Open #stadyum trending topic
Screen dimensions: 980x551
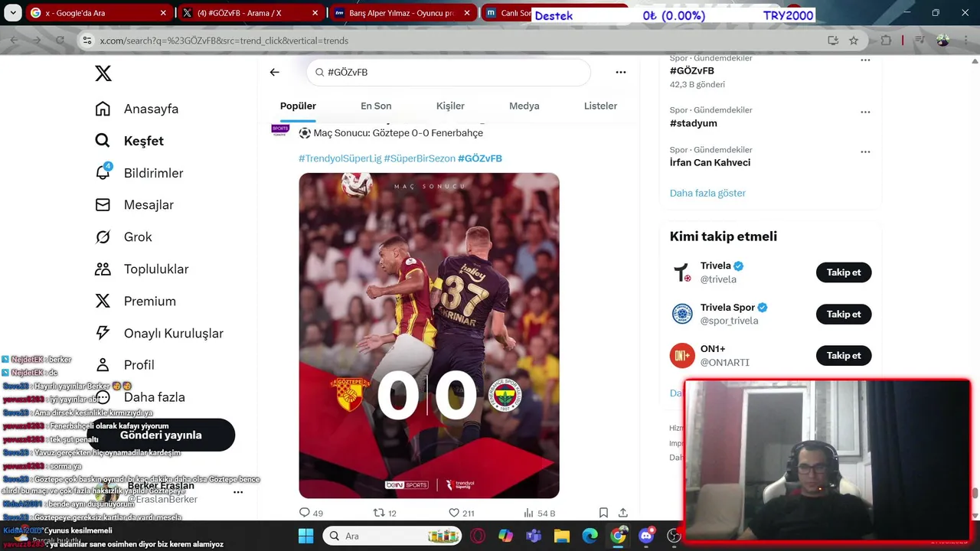tap(694, 123)
